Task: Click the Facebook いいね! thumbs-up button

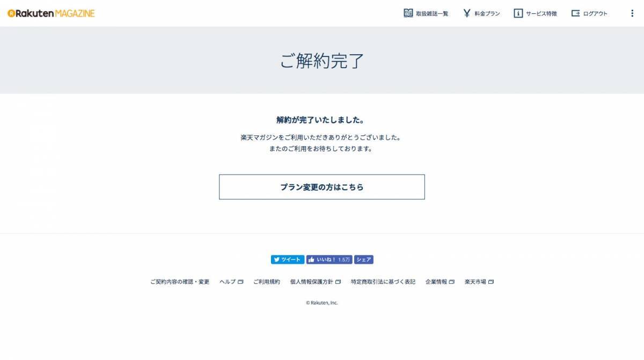Action: click(x=330, y=260)
